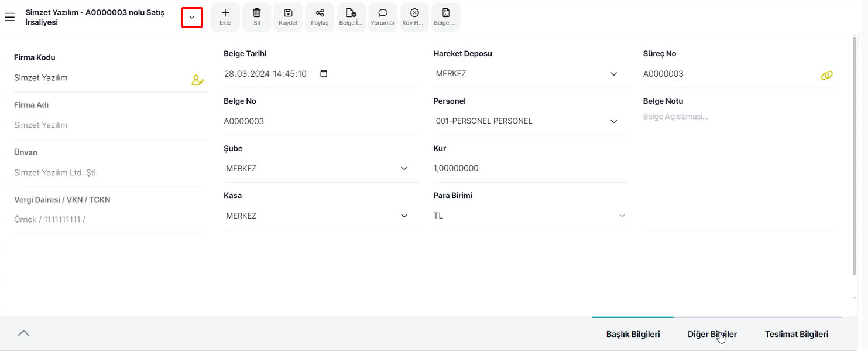Open the Şube dropdown
This screenshot has width=868, height=351.
[321, 169]
